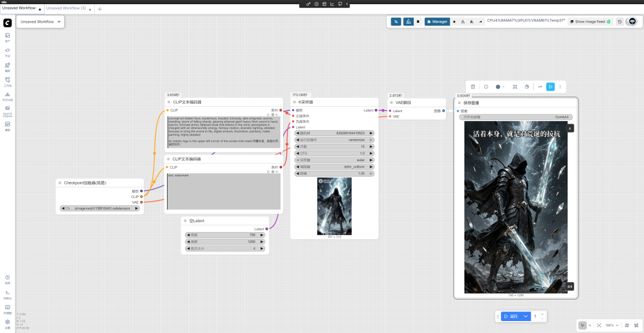Click the node info icon
This screenshot has width=644, height=333.
[x=486, y=87]
